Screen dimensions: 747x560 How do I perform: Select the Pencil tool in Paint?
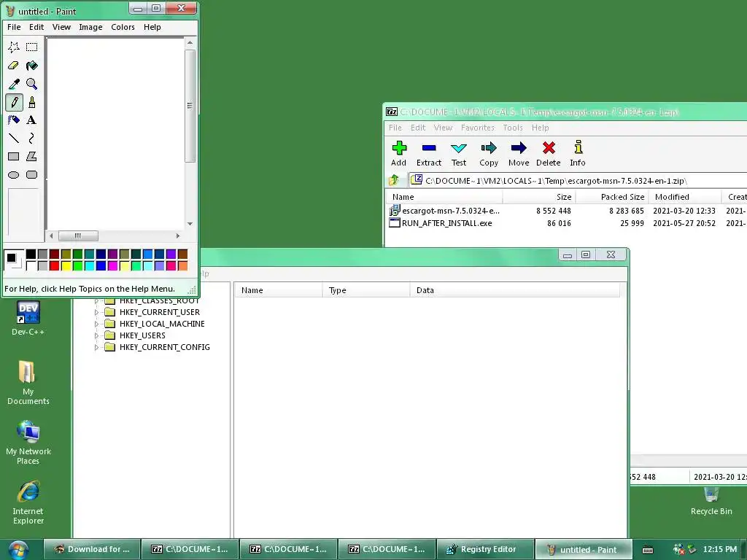(14, 102)
